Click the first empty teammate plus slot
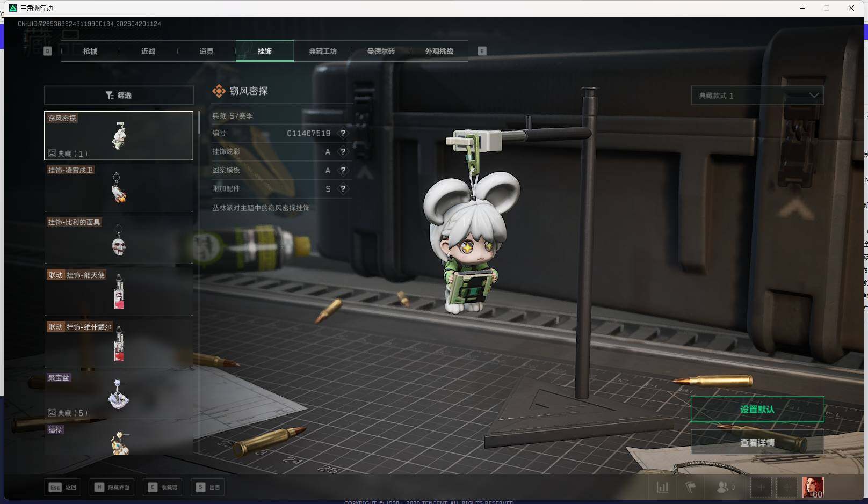 tap(761, 487)
